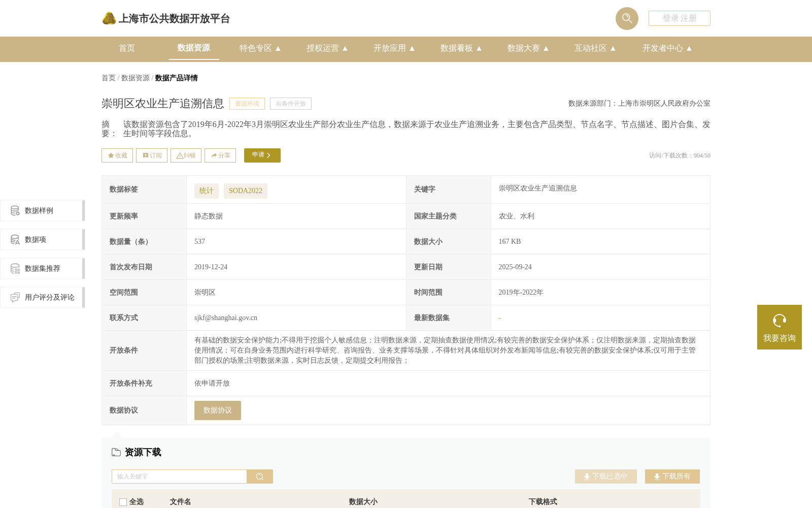
Task: Click 下载已选中 button
Action: pos(606,477)
